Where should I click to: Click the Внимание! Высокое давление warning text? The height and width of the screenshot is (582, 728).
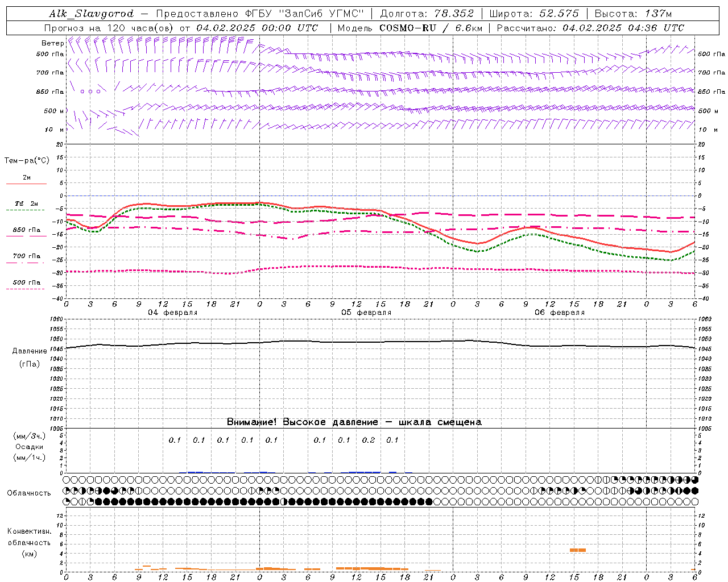click(354, 422)
